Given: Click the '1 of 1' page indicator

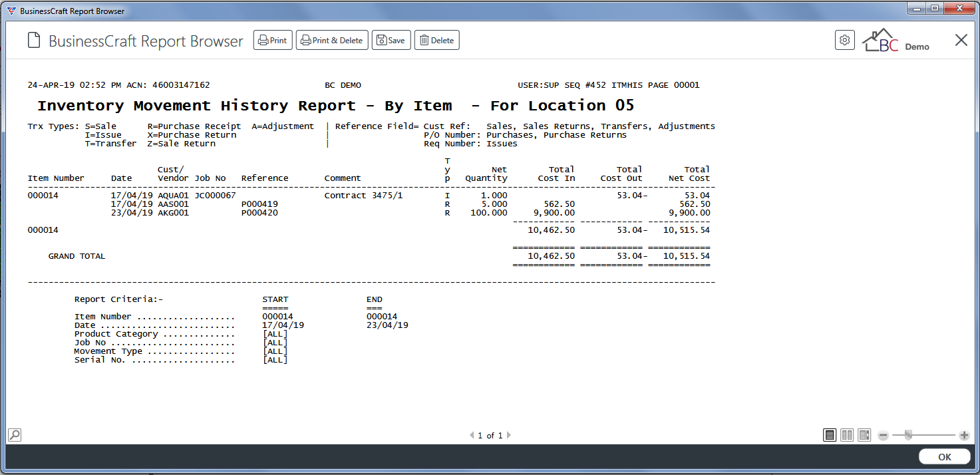Looking at the screenshot, I should pos(490,436).
